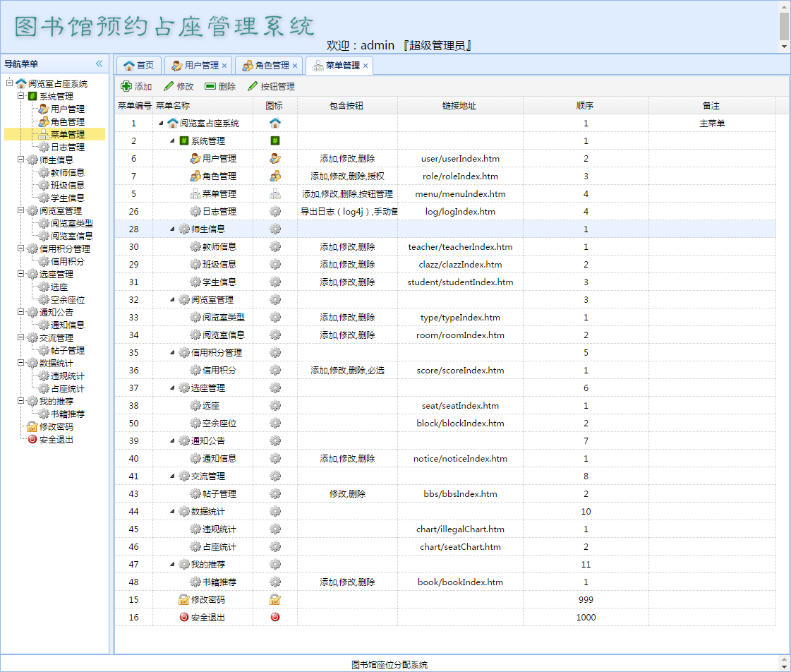Screen dimensions: 791x672
Task: Open 修改密码 in sidebar tree
Action: 56,427
